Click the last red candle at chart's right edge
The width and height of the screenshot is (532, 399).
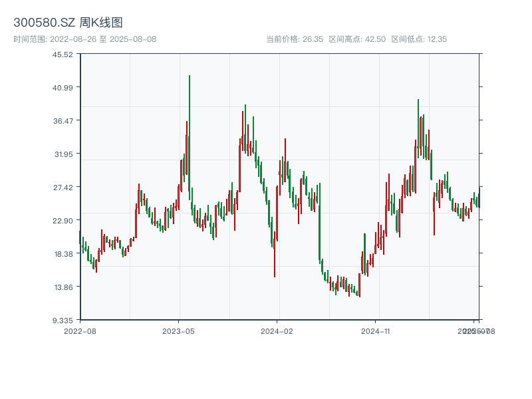[479, 198]
